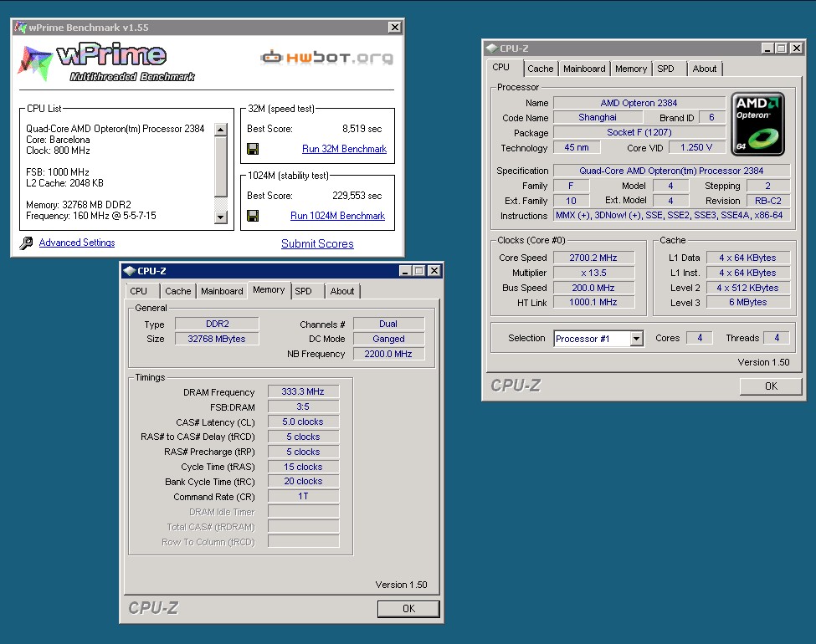The image size is (816, 644).
Task: Switch to Cache tab in processor CPU-Z window
Action: [x=540, y=69]
